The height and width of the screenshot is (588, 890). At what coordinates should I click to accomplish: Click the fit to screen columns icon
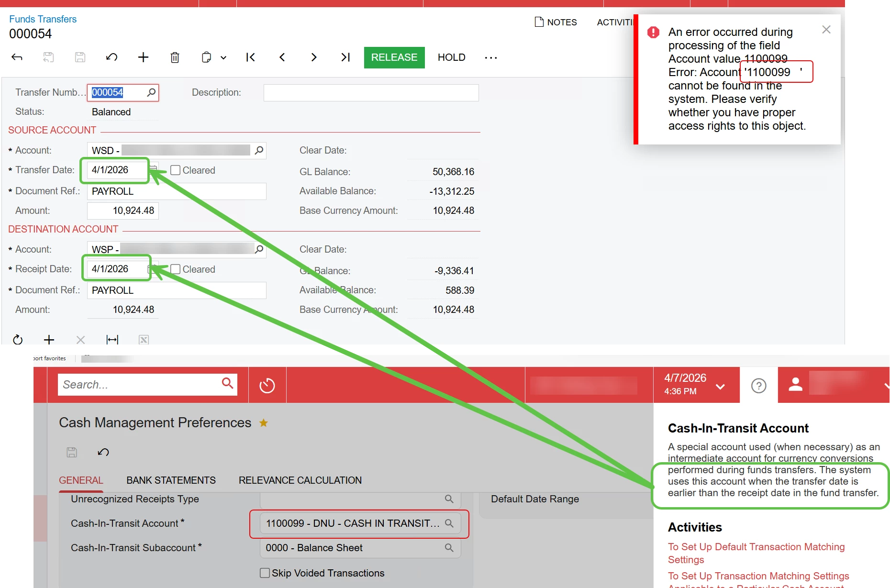pos(112,340)
